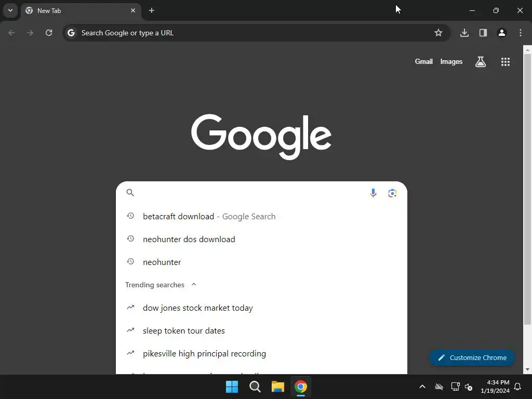
Task: Open File Explorer from taskbar
Action: [x=277, y=387]
